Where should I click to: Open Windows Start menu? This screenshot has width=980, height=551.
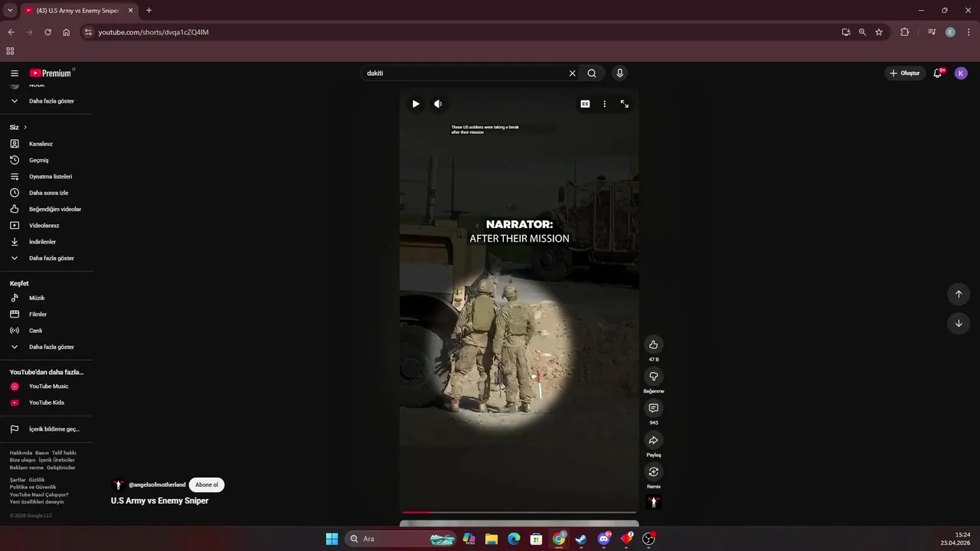332,539
